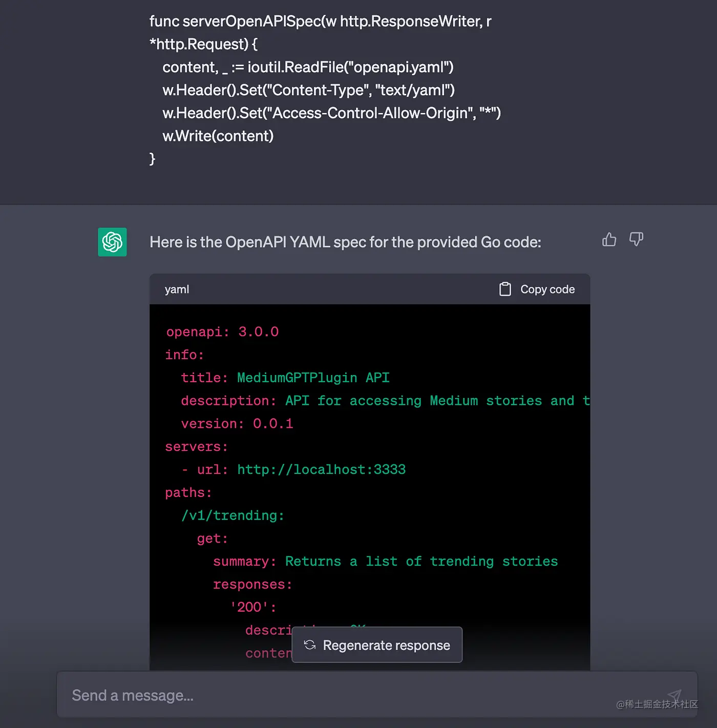
Task: Click the 'servers:' line
Action: (x=197, y=447)
